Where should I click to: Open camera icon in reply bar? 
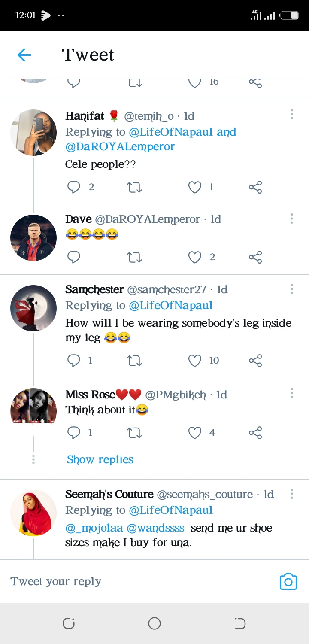(x=288, y=582)
